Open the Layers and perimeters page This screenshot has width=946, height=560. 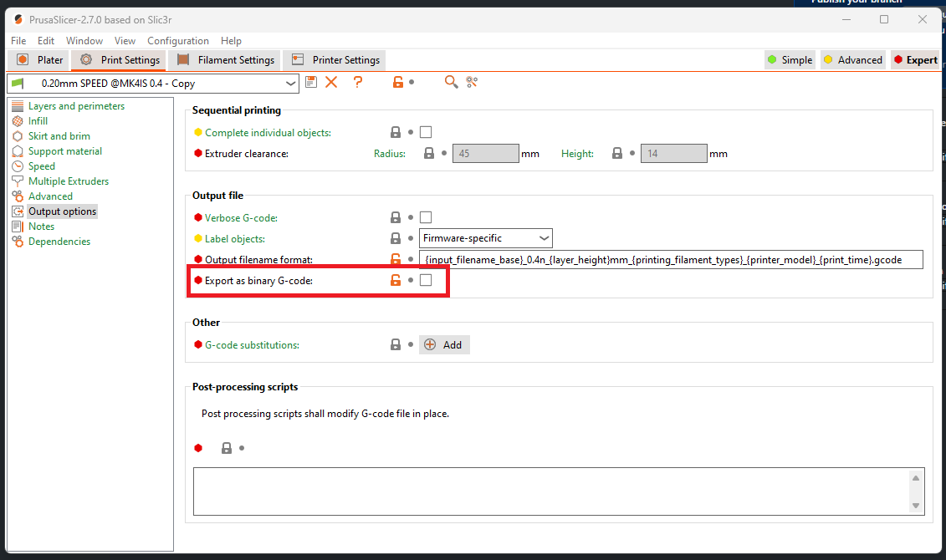[76, 105]
